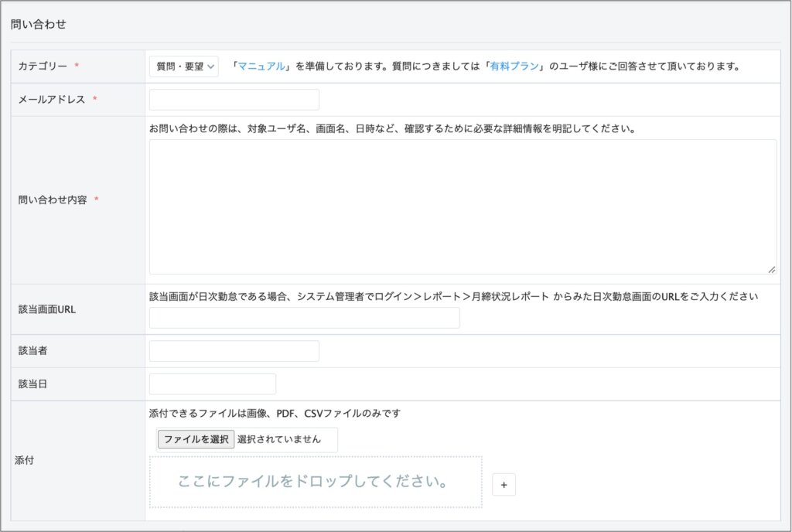Click the 該当者 input field
The height and width of the screenshot is (532, 792).
coord(234,351)
